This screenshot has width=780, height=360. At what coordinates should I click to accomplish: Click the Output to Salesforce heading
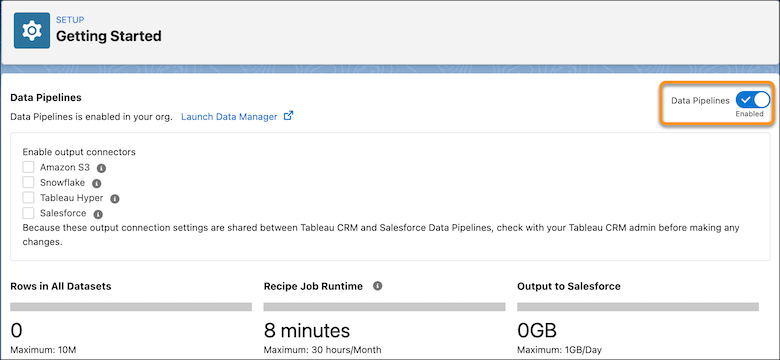point(569,286)
